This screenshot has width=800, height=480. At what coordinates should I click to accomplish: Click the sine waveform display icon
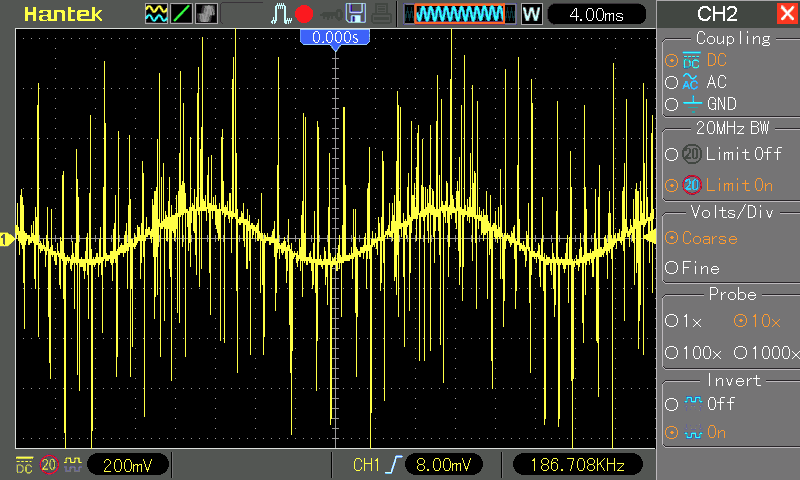pyautogui.click(x=156, y=14)
